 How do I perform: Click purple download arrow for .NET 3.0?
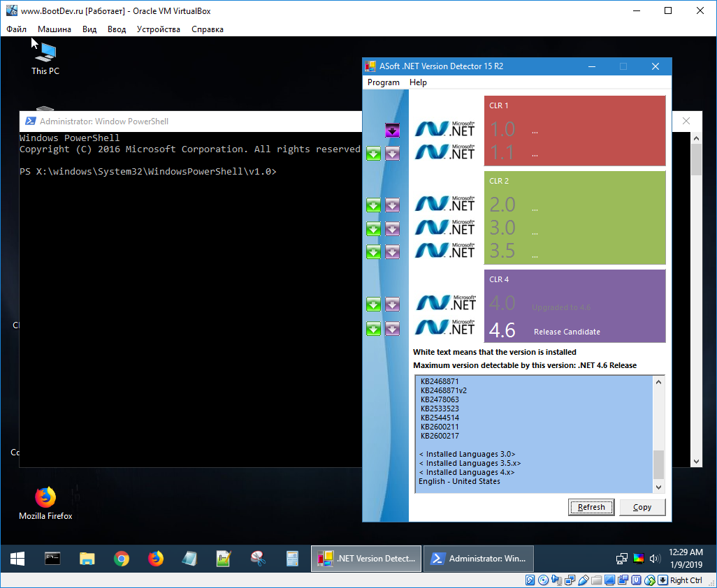click(392, 228)
